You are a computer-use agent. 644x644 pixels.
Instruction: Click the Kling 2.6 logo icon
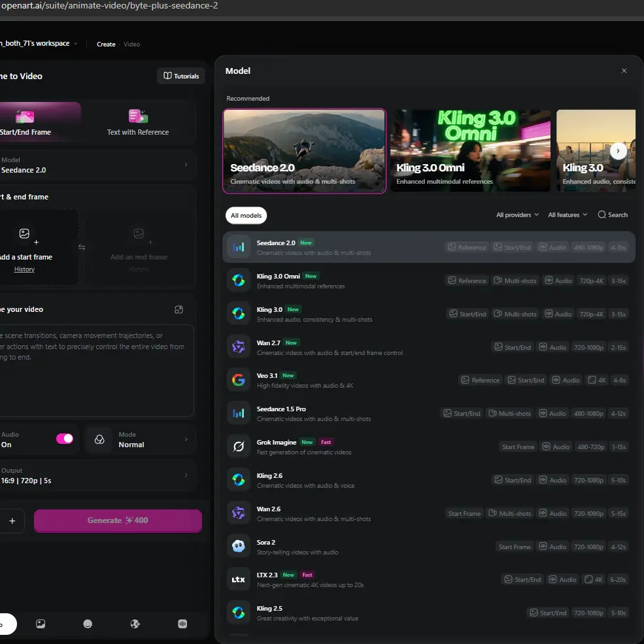tap(238, 480)
